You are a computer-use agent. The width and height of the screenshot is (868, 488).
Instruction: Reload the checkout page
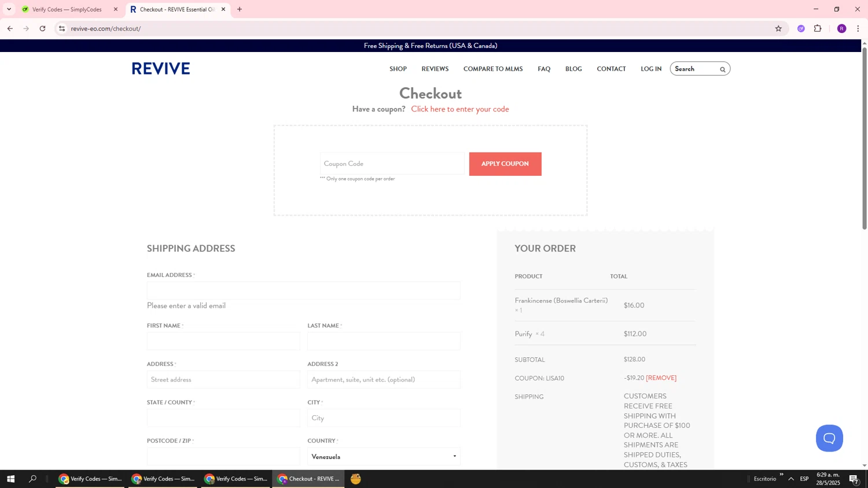point(42,28)
